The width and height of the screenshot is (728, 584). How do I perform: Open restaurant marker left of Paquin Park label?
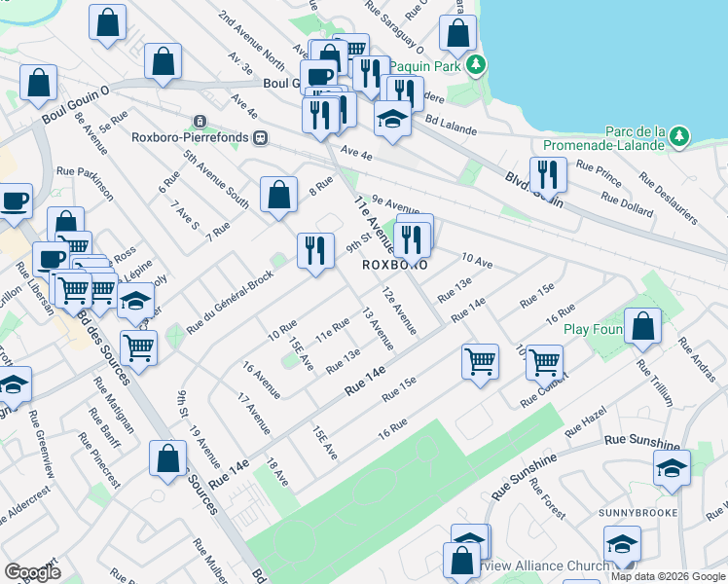372,75
